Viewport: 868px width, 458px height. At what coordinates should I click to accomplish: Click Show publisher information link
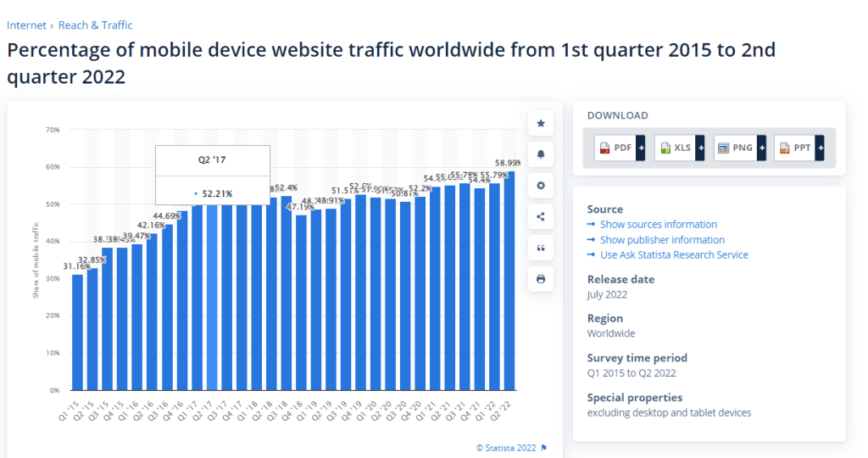click(x=662, y=240)
